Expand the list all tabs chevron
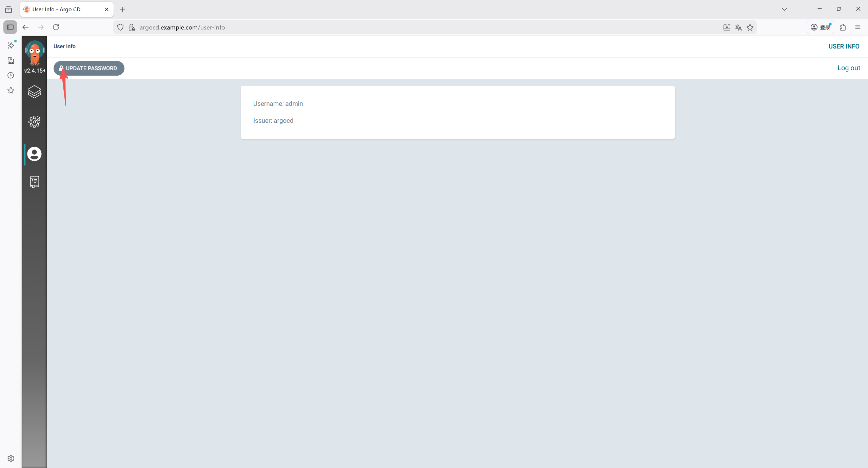 tap(784, 9)
